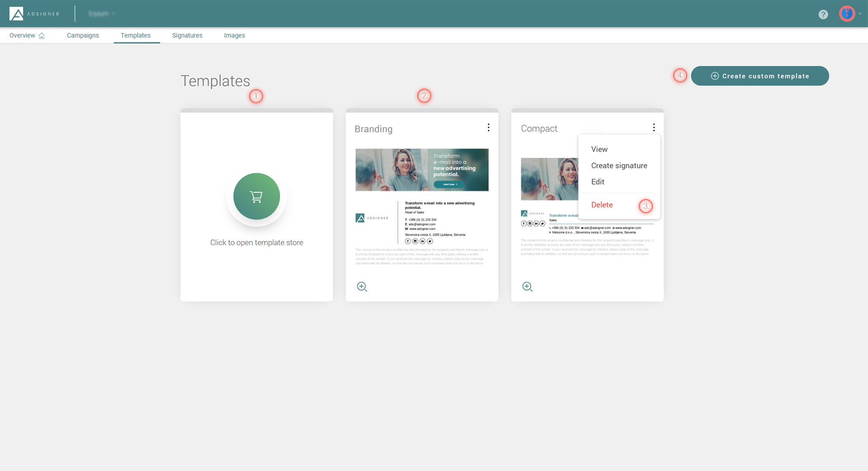Viewport: 868px width, 471px height.
Task: Click the home icon beside Overview
Action: coord(42,35)
